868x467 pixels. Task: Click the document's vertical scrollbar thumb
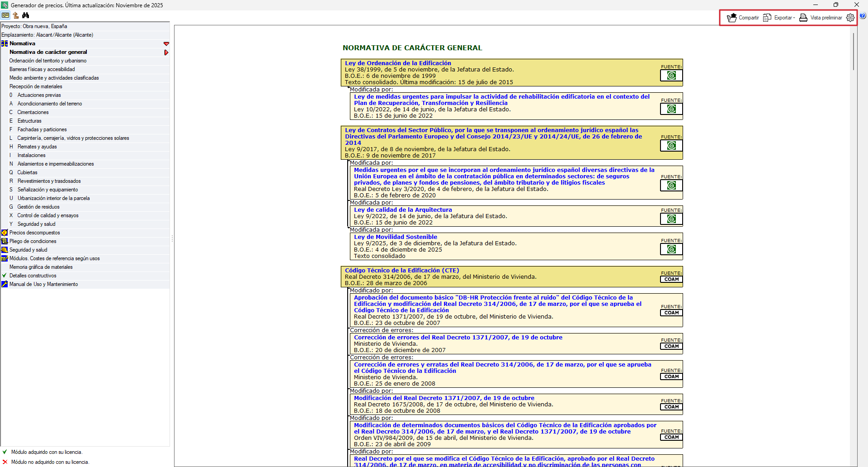(x=854, y=51)
